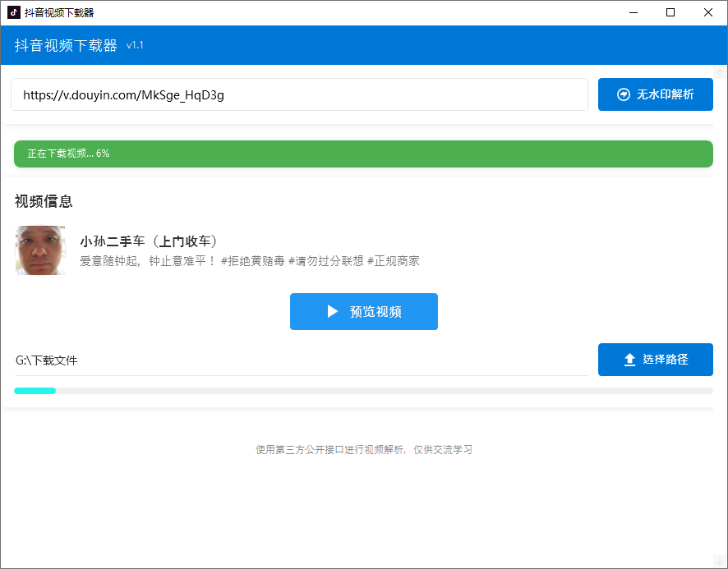Click the footer disclaimer 使用第三方公开接口进行视频解析
Image resolution: width=728 pixels, height=569 pixels.
tap(363, 449)
